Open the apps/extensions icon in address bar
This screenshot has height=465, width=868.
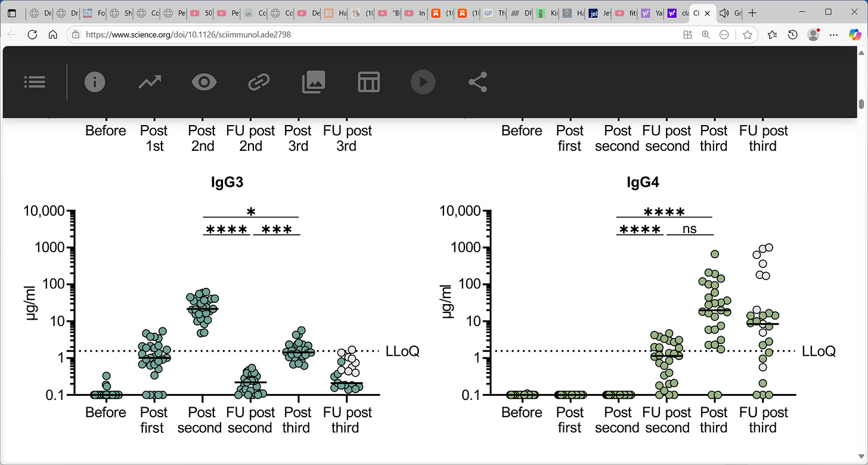687,35
